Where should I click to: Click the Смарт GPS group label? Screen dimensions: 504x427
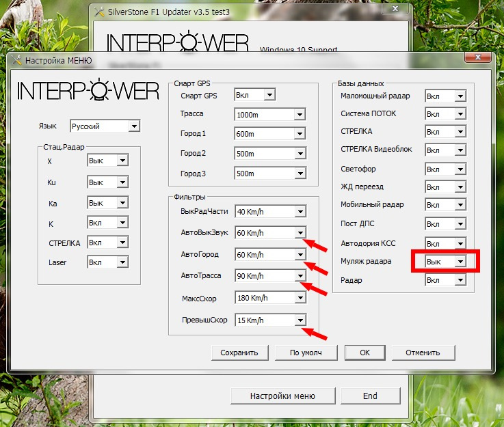pos(192,83)
